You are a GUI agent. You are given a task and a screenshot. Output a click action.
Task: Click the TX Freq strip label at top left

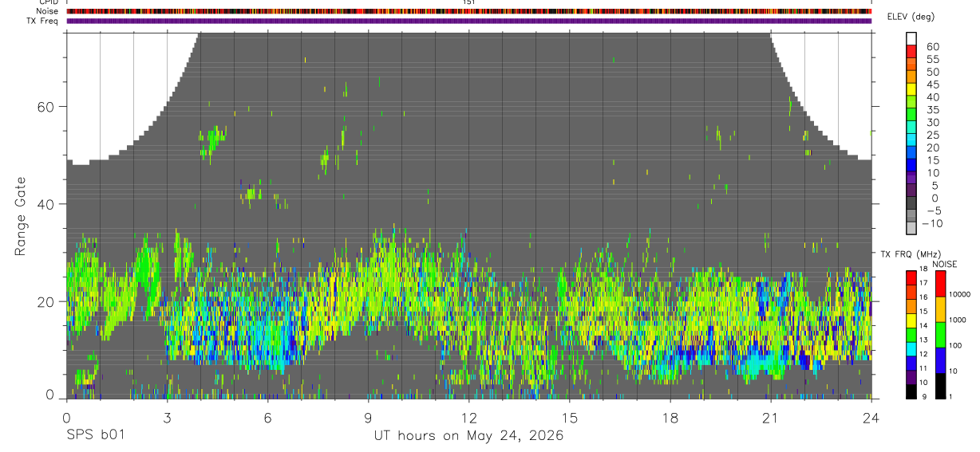42,21
